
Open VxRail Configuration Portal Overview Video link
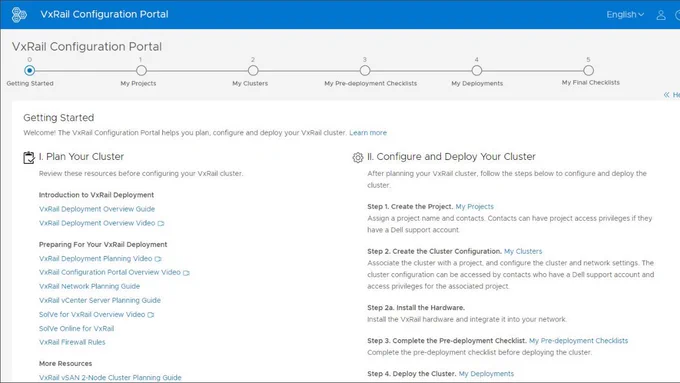[110, 272]
